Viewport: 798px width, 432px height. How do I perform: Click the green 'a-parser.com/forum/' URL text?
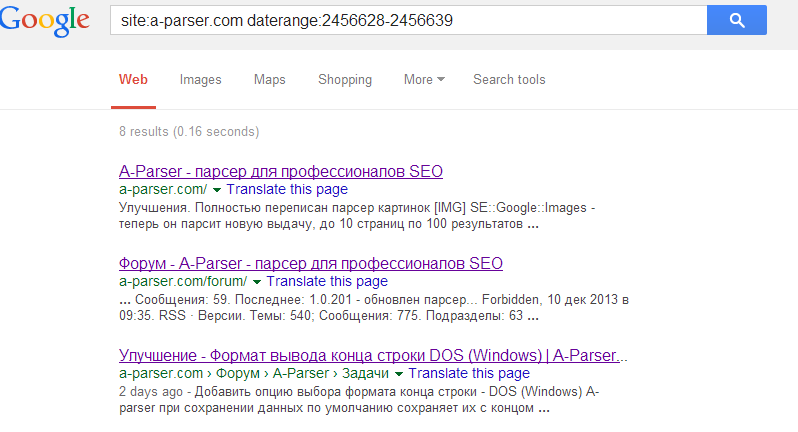[183, 281]
